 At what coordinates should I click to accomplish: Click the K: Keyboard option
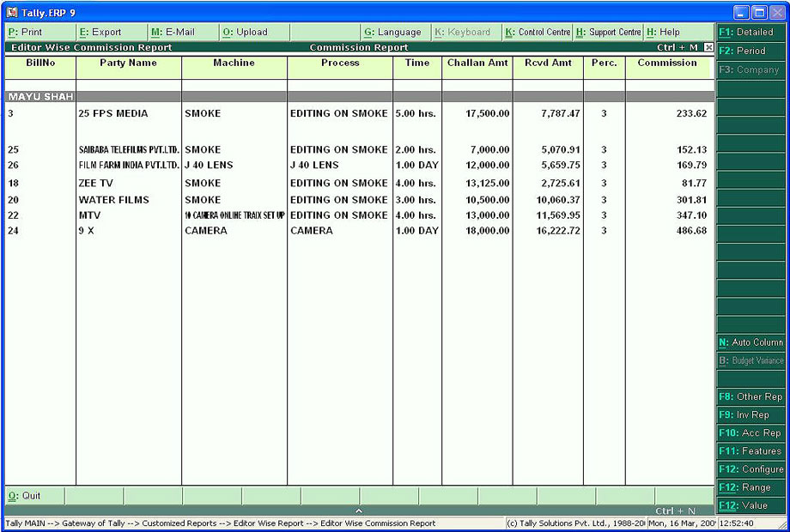[x=466, y=32]
